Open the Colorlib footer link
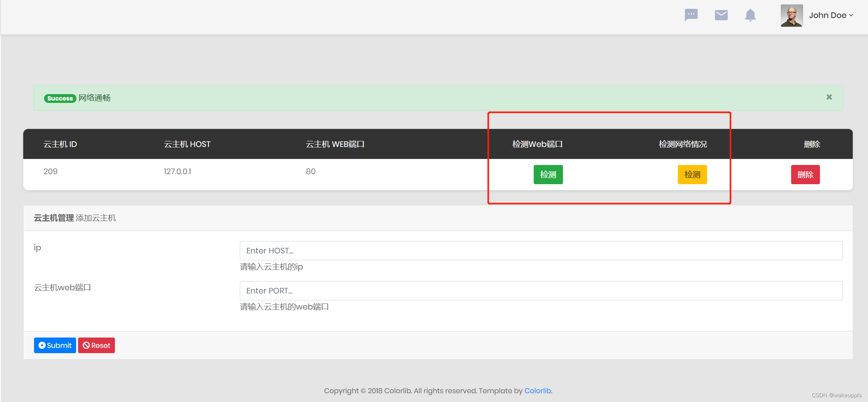This screenshot has width=868, height=402. point(538,391)
